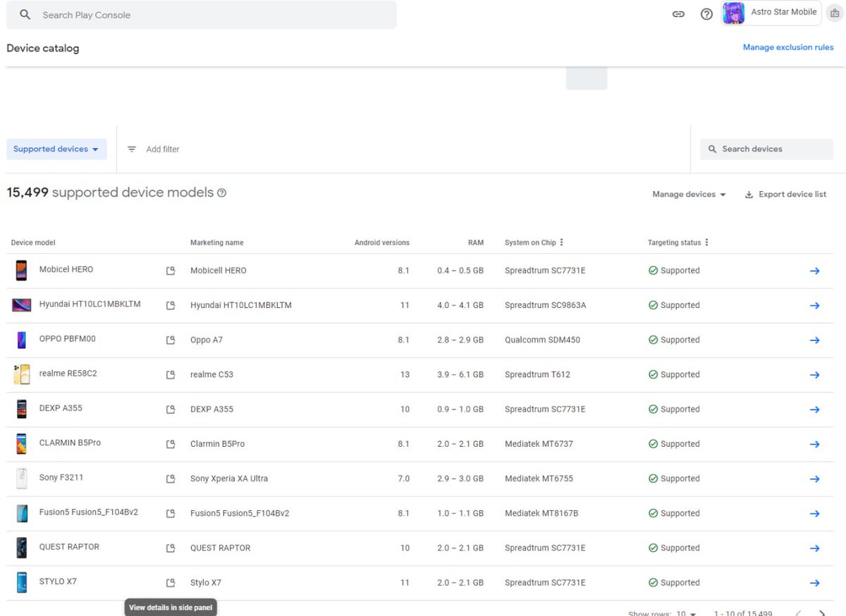This screenshot has height=616, width=846.
Task: Click the RAM column header
Action: tap(476, 242)
